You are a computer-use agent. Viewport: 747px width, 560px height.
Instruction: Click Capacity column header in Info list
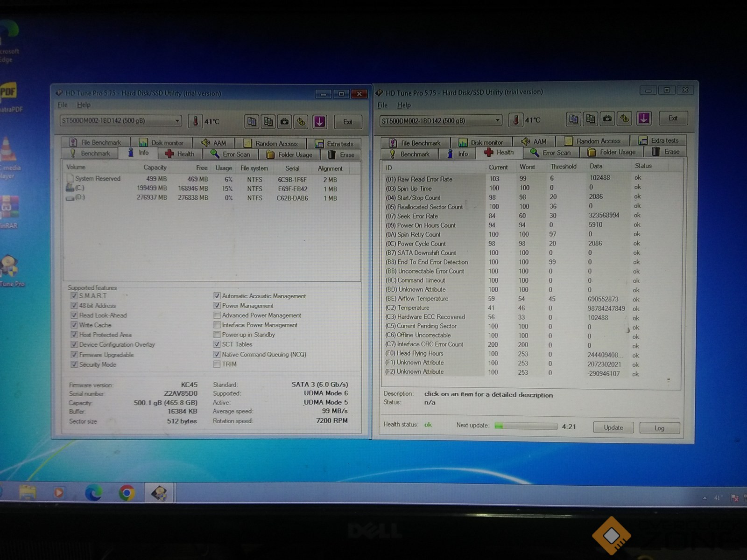155,168
